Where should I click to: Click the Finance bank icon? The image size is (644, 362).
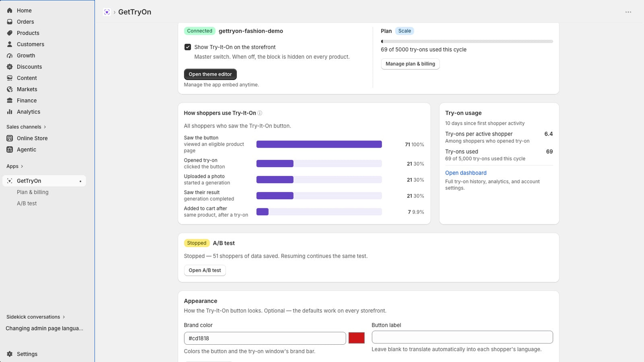[10, 101]
